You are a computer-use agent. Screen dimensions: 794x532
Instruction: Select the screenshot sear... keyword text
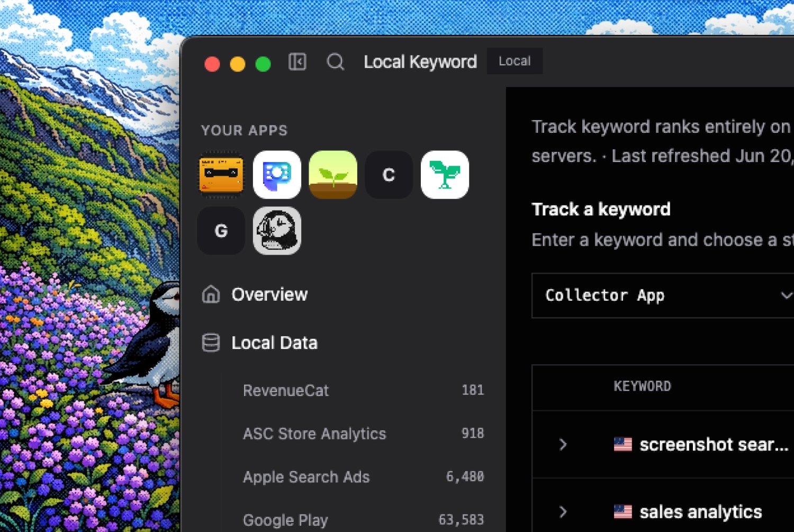click(x=714, y=444)
